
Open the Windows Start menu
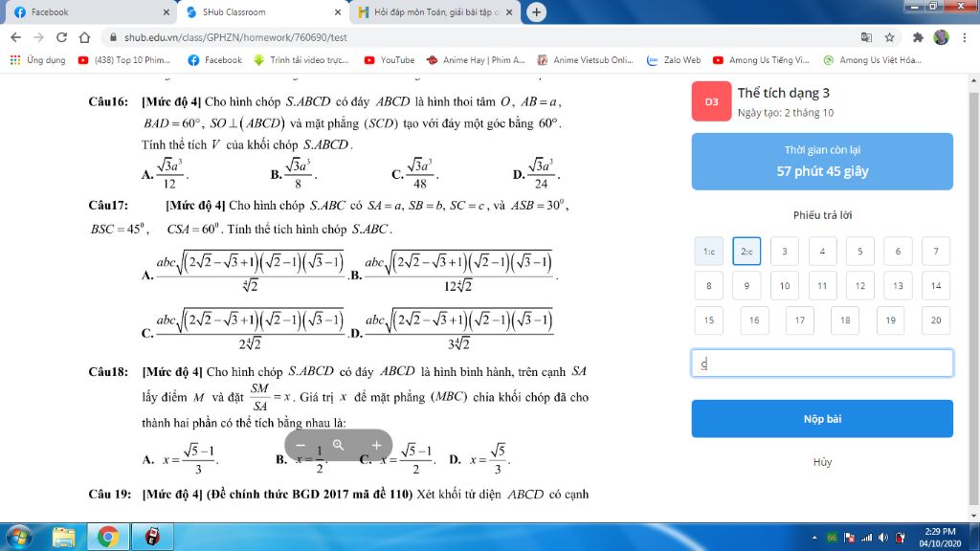point(18,537)
